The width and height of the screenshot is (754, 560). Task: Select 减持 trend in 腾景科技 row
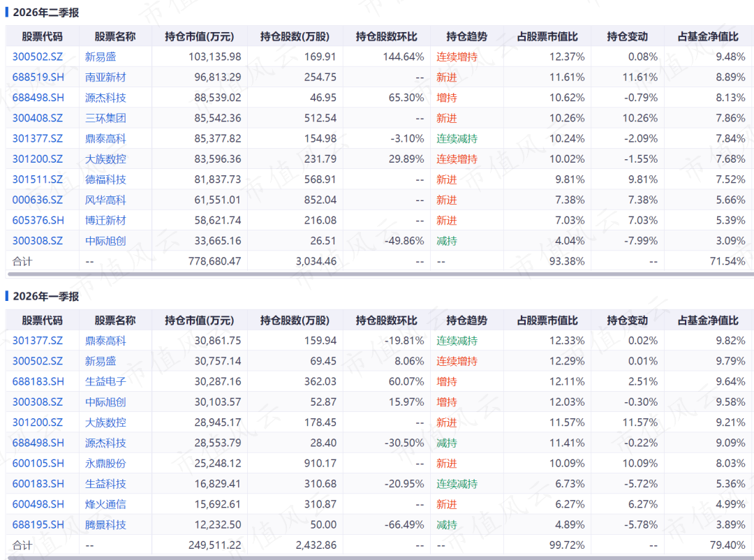pos(447,524)
